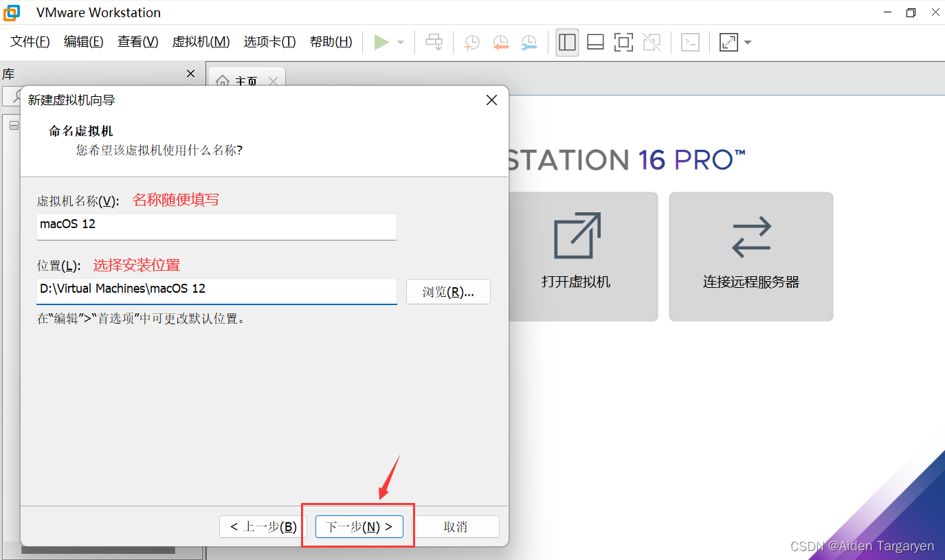Open the 编辑(E) menu
Viewport: 945px width, 560px height.
point(84,42)
